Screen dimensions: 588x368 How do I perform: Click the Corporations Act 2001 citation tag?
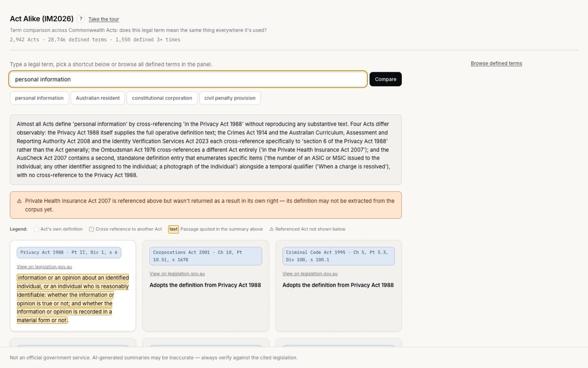(x=206, y=256)
